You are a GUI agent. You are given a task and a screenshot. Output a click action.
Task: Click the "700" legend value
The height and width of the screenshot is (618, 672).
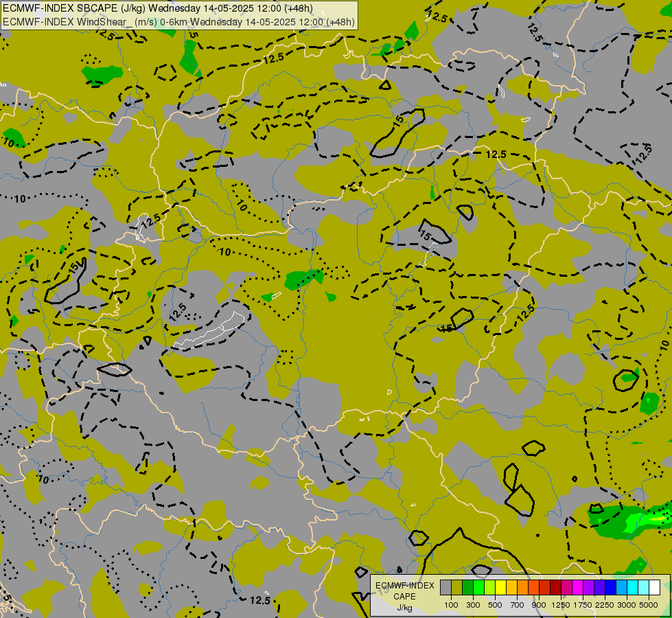[518, 605]
